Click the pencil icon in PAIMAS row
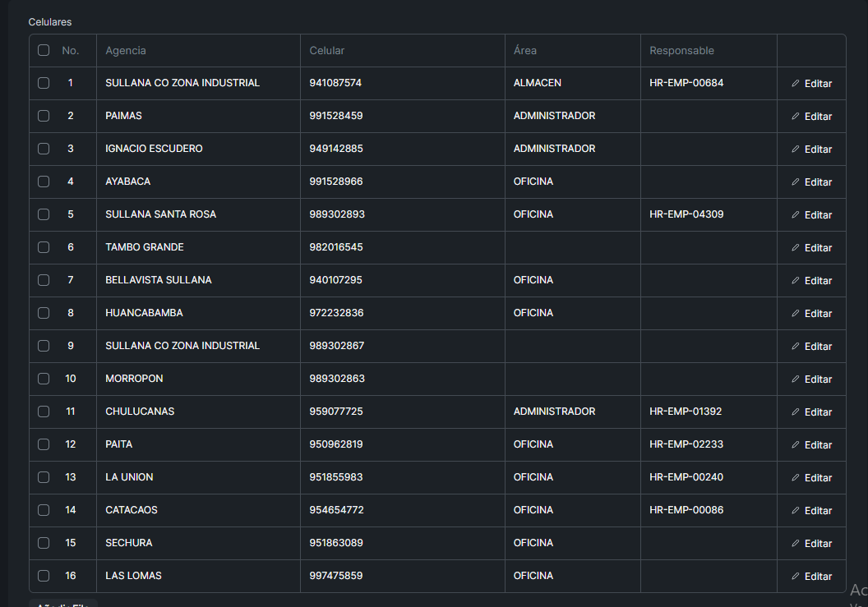 click(795, 117)
